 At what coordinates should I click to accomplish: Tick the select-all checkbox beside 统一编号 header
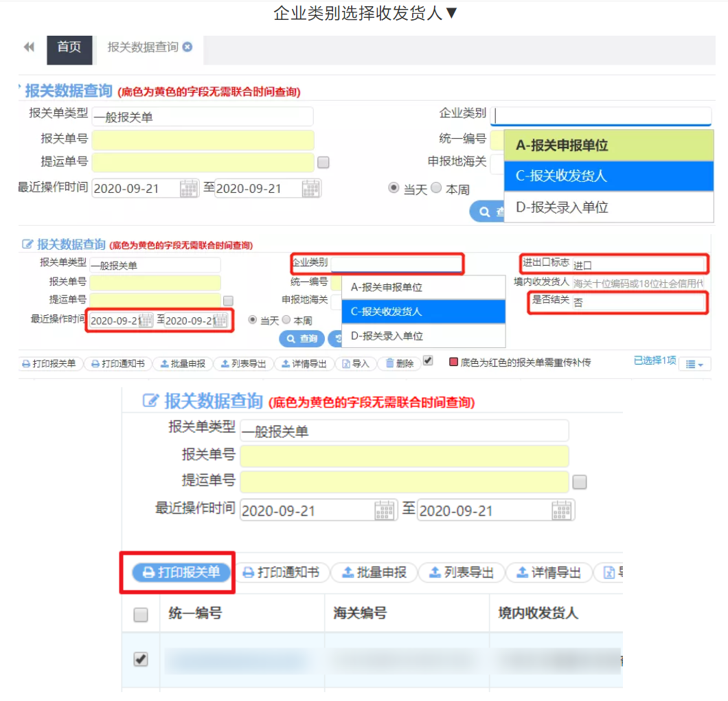[x=141, y=614]
